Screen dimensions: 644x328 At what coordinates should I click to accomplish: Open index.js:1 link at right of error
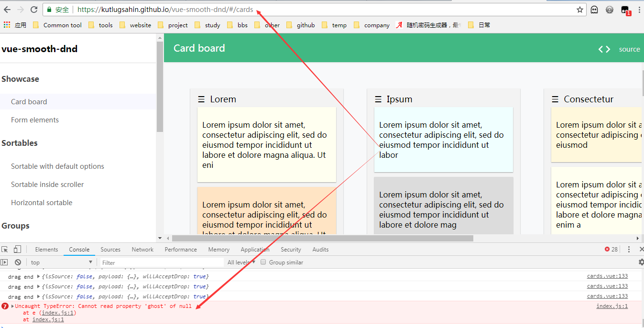tap(612, 306)
